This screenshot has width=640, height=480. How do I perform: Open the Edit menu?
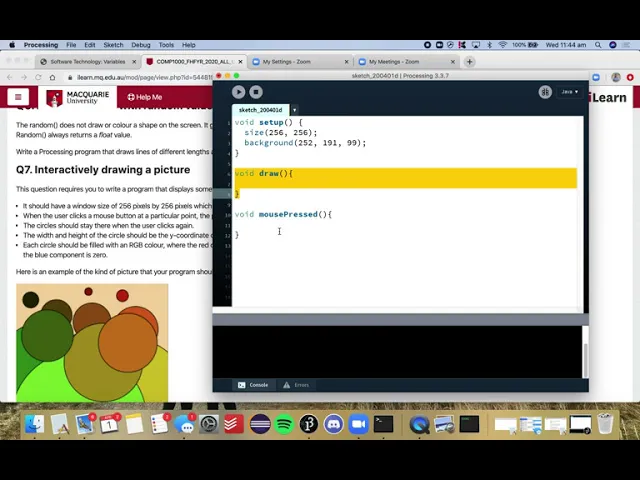click(90, 45)
